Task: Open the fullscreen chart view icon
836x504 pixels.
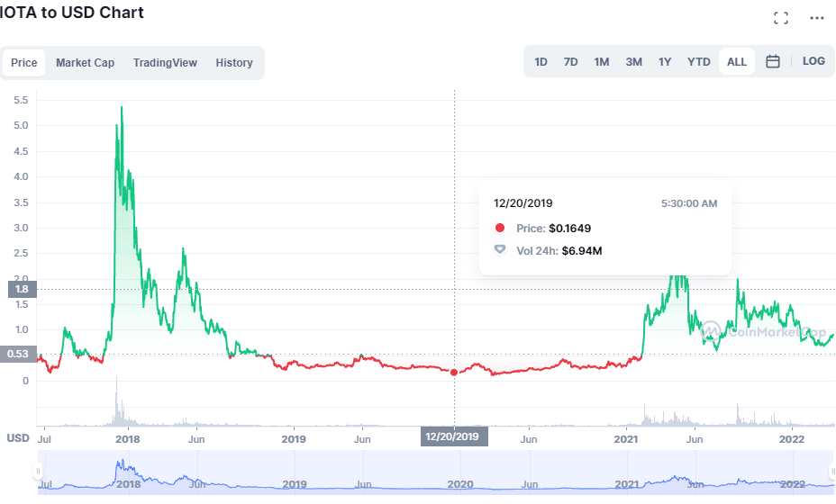Action: 780,18
